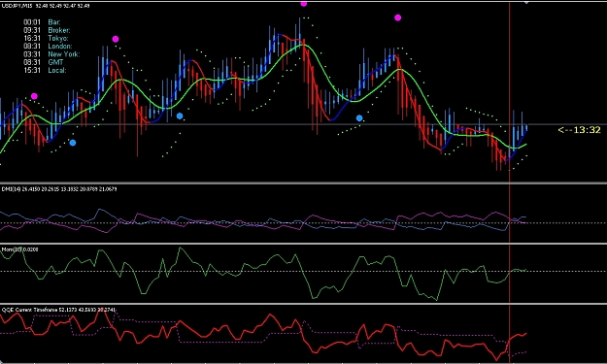Click the 00:01 bar countdown value
Image resolution: width=607 pixels, height=364 pixels.
(32, 22)
